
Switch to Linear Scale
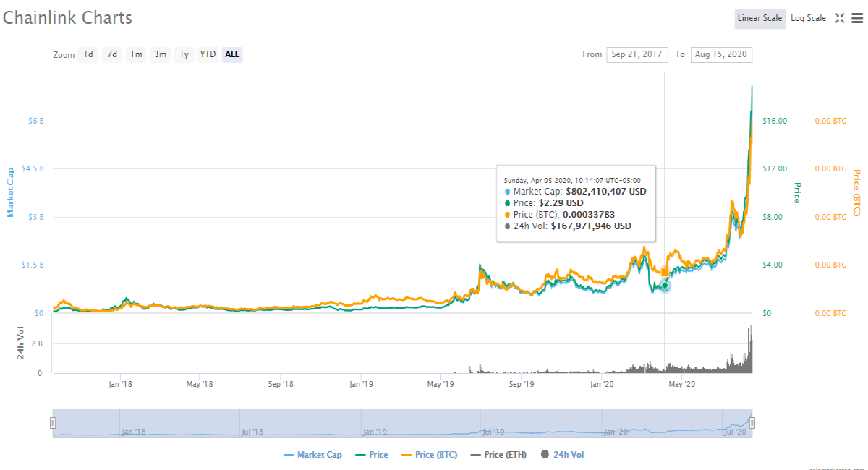click(760, 18)
